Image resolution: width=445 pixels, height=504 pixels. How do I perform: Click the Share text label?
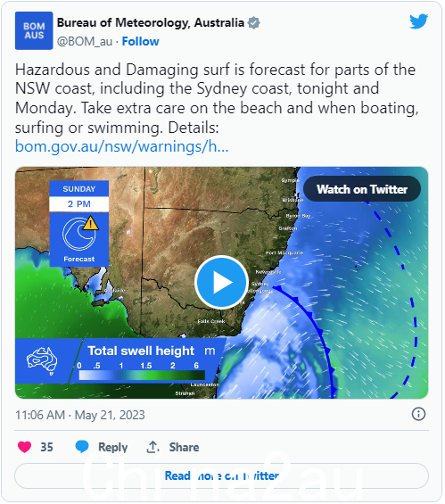click(185, 449)
